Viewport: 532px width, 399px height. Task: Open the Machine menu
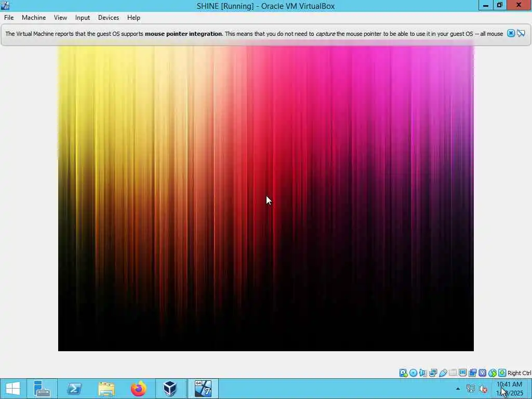(34, 18)
